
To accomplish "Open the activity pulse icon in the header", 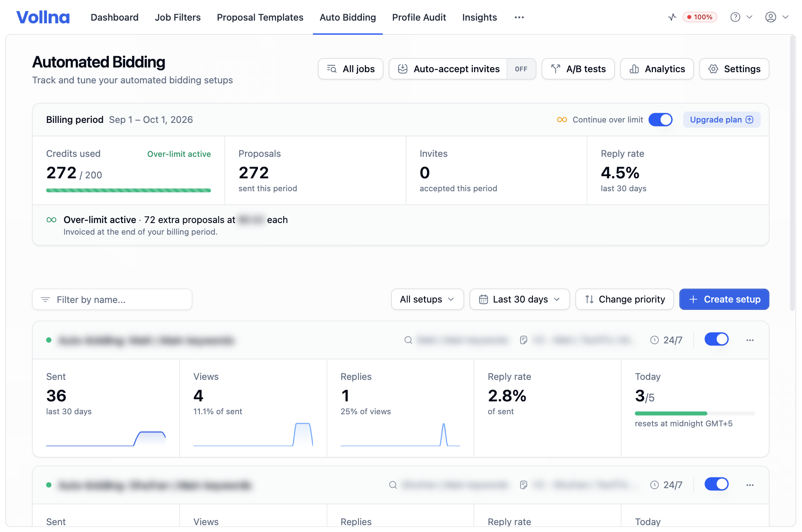I will [672, 17].
